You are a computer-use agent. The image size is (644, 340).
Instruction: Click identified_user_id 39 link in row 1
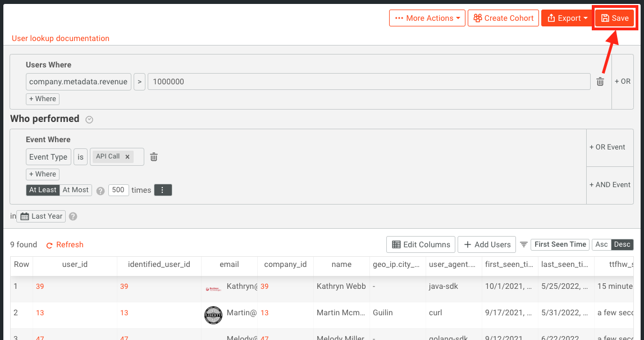(x=124, y=287)
